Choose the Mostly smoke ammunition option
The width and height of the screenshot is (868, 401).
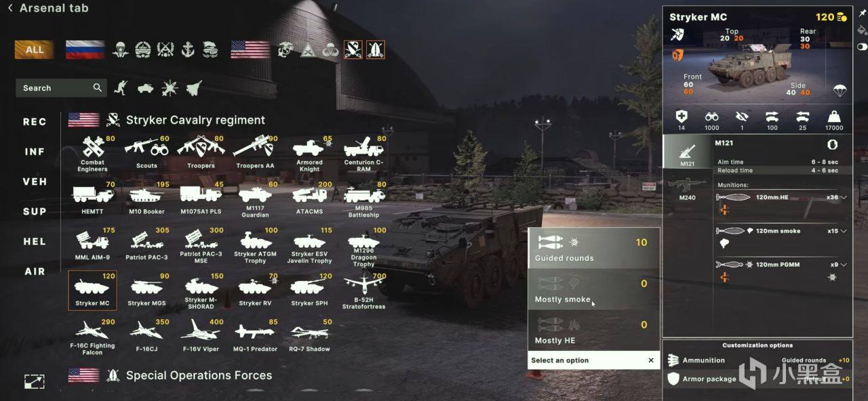[x=594, y=290]
